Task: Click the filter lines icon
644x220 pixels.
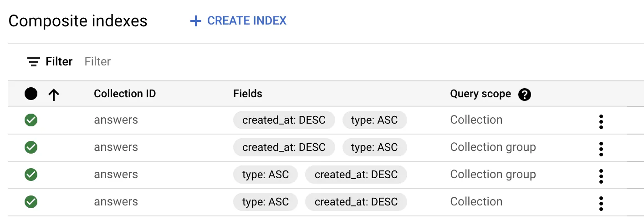Action: pos(33,62)
